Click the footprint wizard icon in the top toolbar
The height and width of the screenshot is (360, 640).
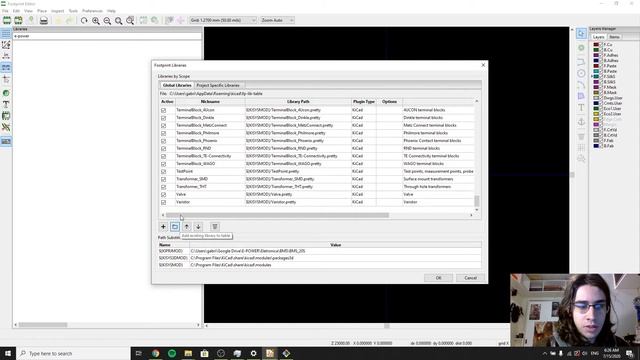tap(18, 20)
